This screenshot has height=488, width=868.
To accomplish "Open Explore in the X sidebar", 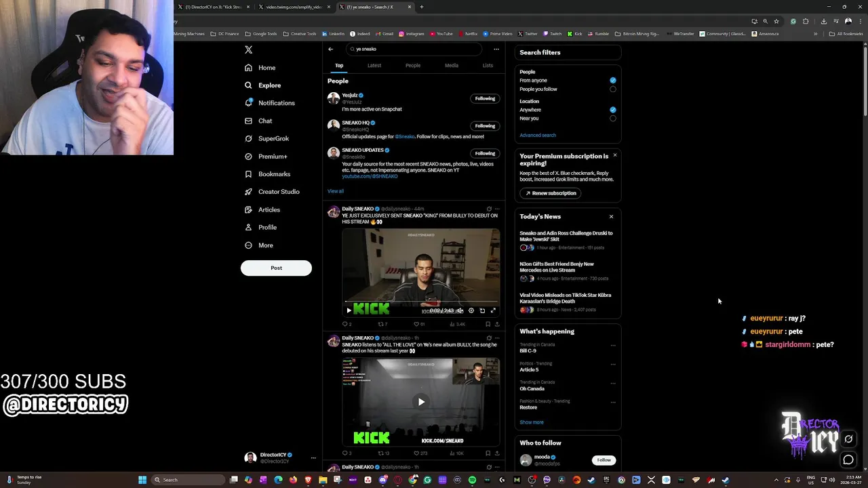I will tap(263, 85).
